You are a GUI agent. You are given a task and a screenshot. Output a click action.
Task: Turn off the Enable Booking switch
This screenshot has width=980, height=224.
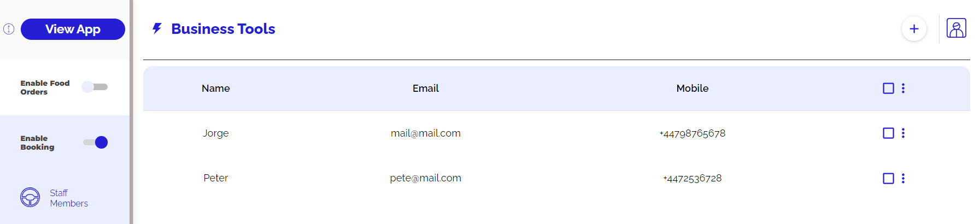[96, 143]
